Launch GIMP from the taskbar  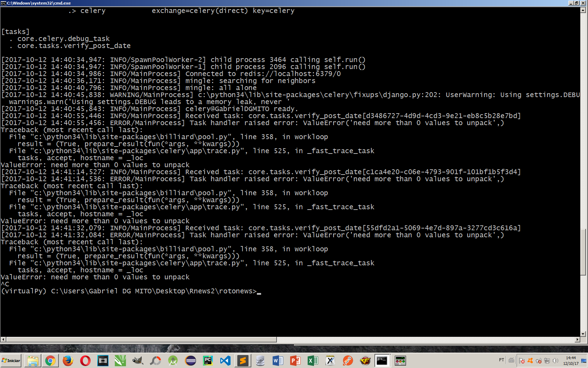coord(138,361)
